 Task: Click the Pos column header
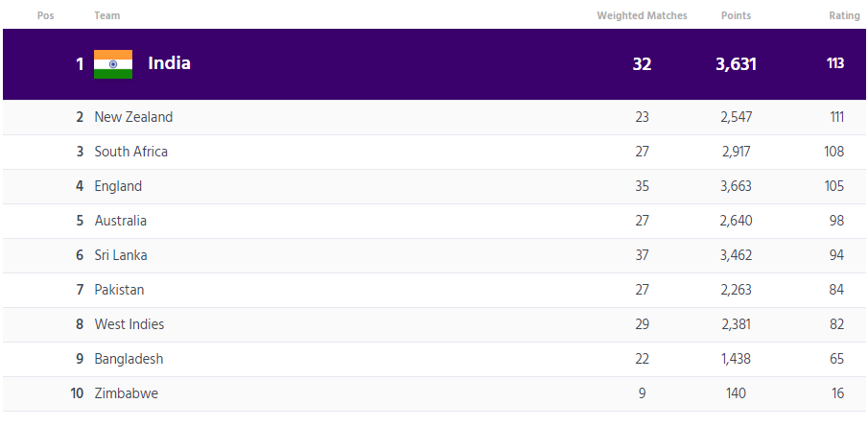click(x=45, y=15)
